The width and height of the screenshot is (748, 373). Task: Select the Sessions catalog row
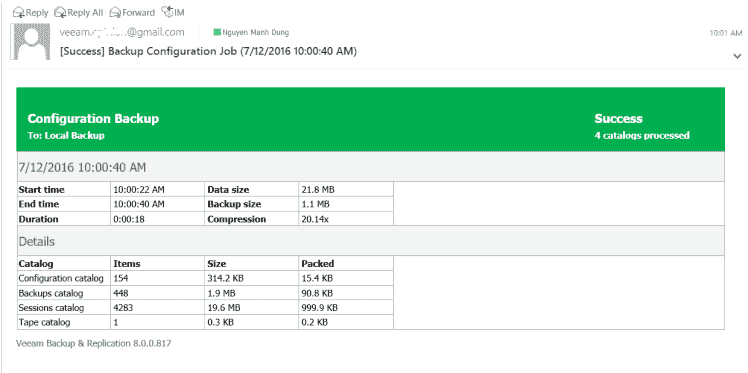coord(205,308)
